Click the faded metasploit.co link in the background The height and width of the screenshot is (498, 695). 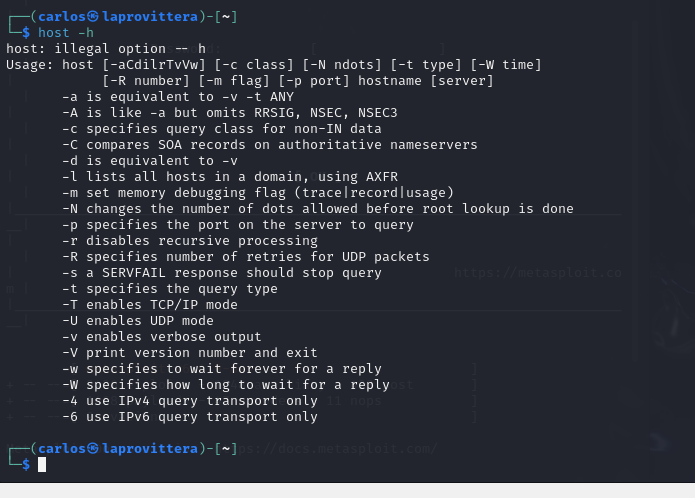(x=538, y=273)
